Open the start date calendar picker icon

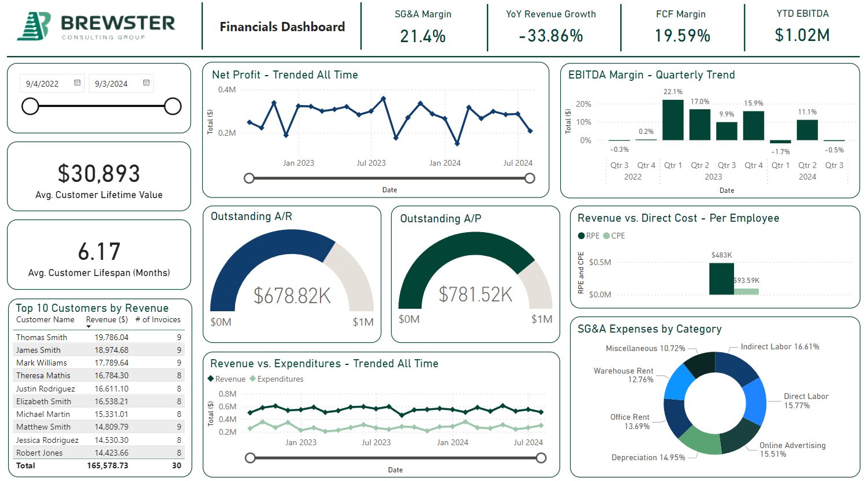(77, 83)
